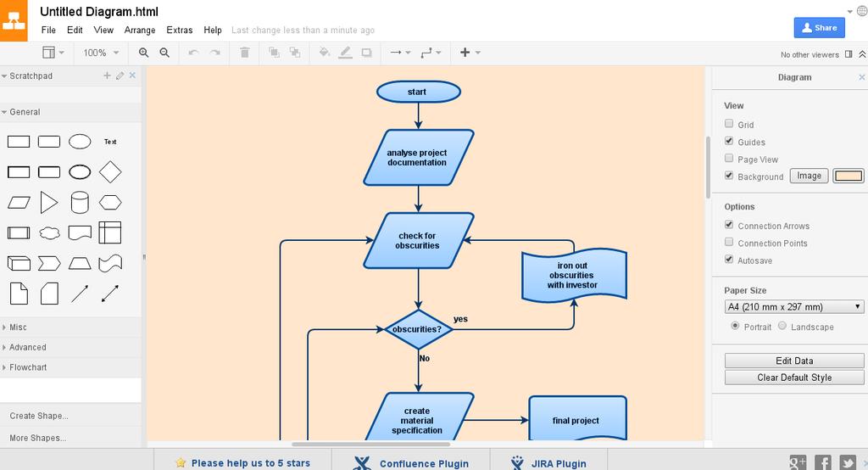Viewport: 868px width, 470px height.
Task: Open the view layout dropdown in toolbar
Action: coord(53,53)
